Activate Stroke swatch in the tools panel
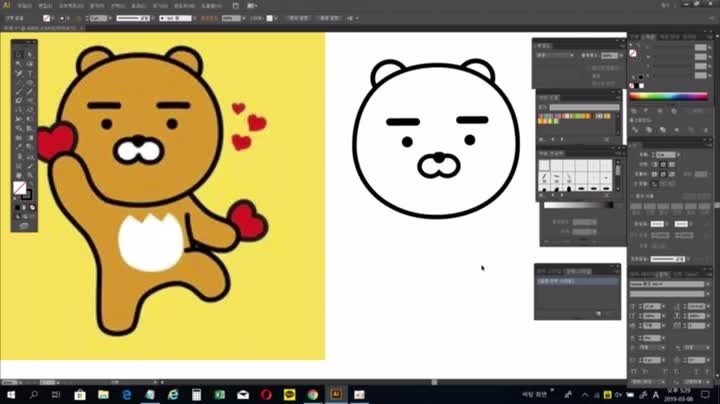This screenshot has width=720, height=404. (x=27, y=195)
